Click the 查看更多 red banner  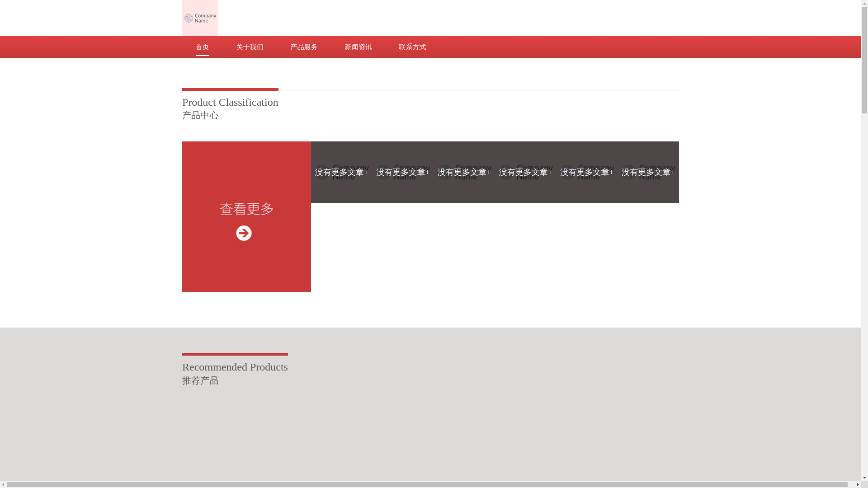246,216
